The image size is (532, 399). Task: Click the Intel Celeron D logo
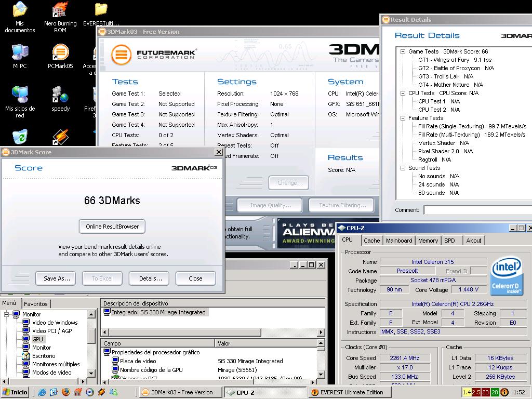click(506, 275)
